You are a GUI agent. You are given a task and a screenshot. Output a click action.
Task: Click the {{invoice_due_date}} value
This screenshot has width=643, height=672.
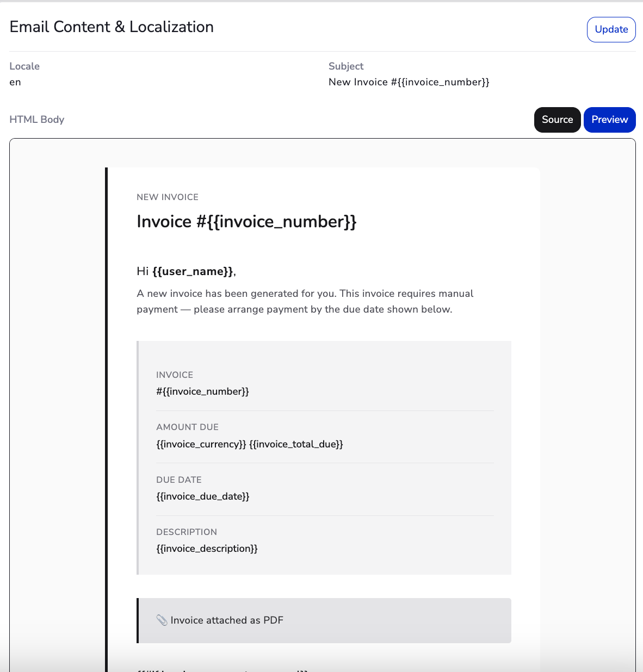tap(203, 496)
